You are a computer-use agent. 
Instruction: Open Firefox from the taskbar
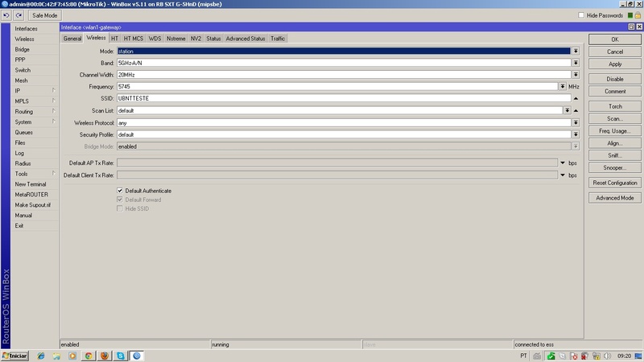[105, 356]
